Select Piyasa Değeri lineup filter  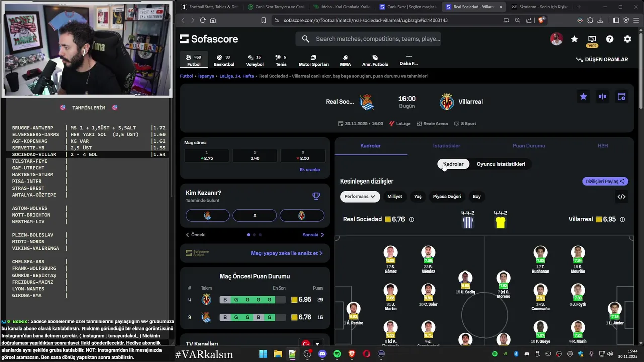click(447, 197)
